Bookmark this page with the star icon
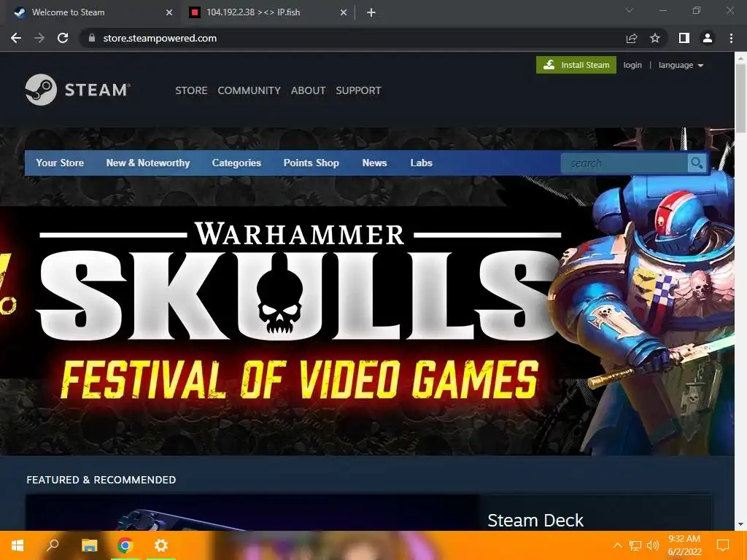Viewport: 747px width, 560px height. coord(655,38)
